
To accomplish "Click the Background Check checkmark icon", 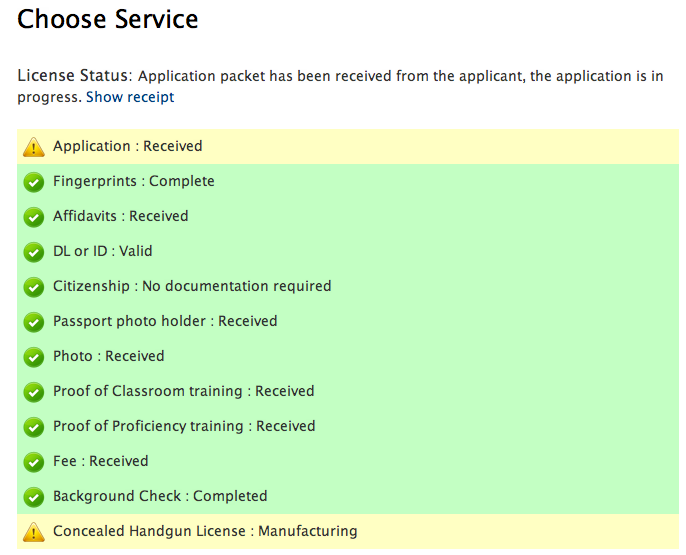I will 34,497.
